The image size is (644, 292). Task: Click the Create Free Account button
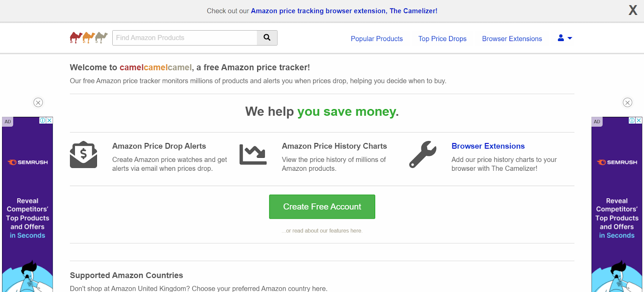click(322, 207)
